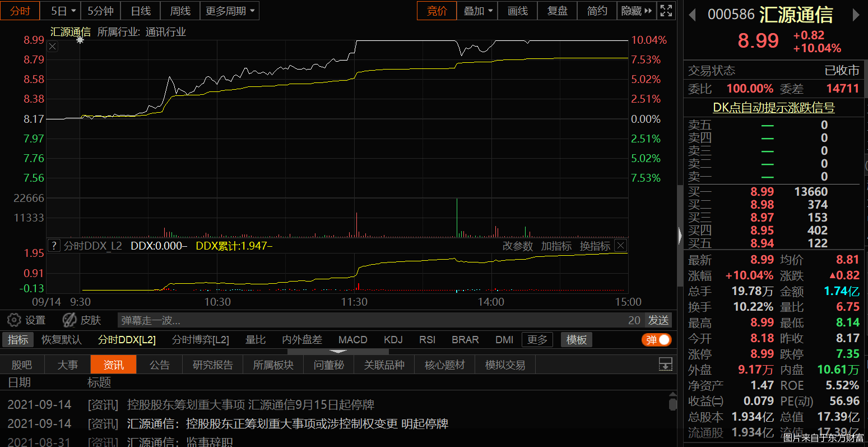
Task: Select the BRAR indicator
Action: [x=465, y=340]
